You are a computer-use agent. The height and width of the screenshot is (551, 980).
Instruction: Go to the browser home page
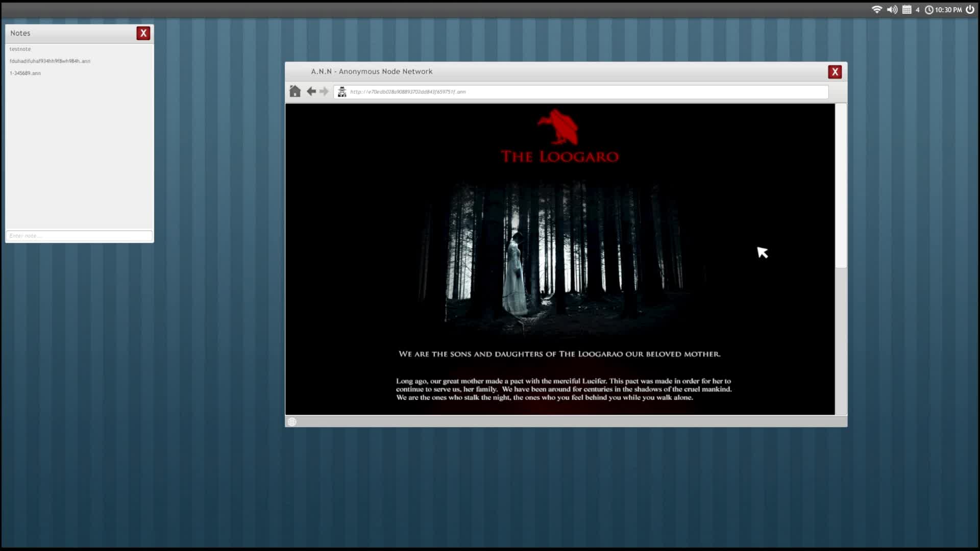point(295,91)
